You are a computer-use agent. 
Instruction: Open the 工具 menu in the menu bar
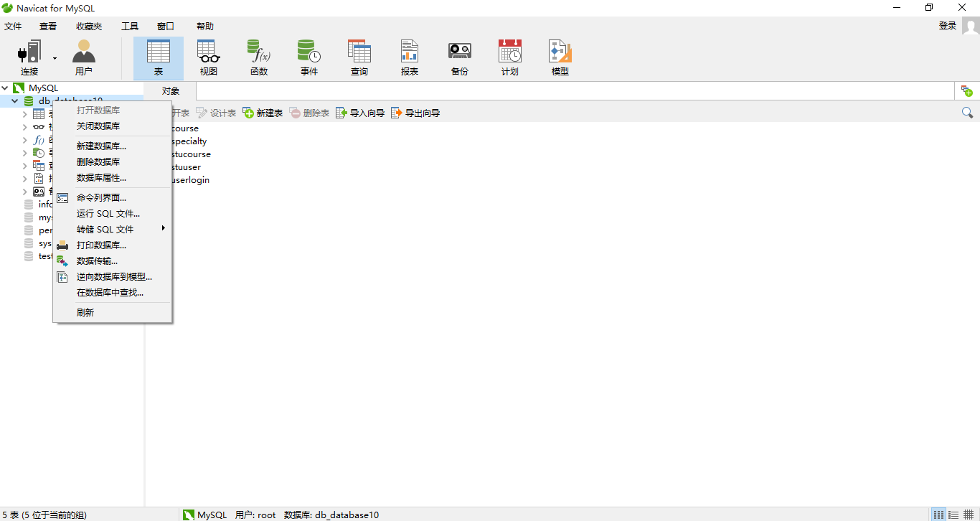130,27
